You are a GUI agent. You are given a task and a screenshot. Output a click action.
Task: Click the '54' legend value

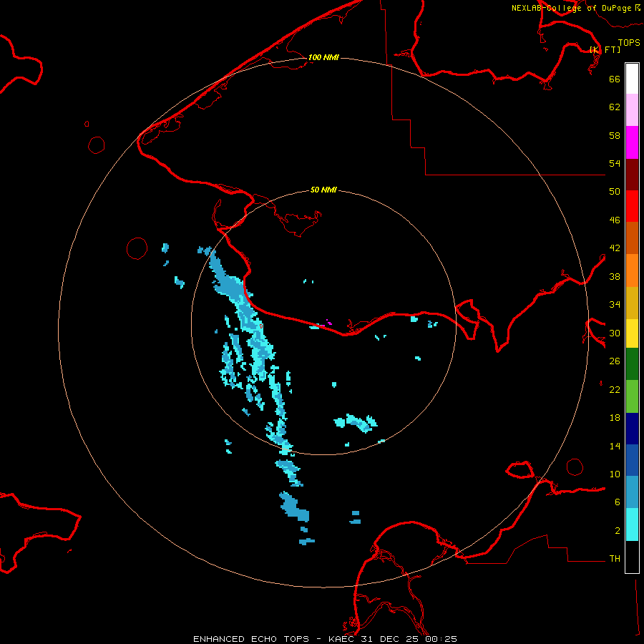coord(615,163)
